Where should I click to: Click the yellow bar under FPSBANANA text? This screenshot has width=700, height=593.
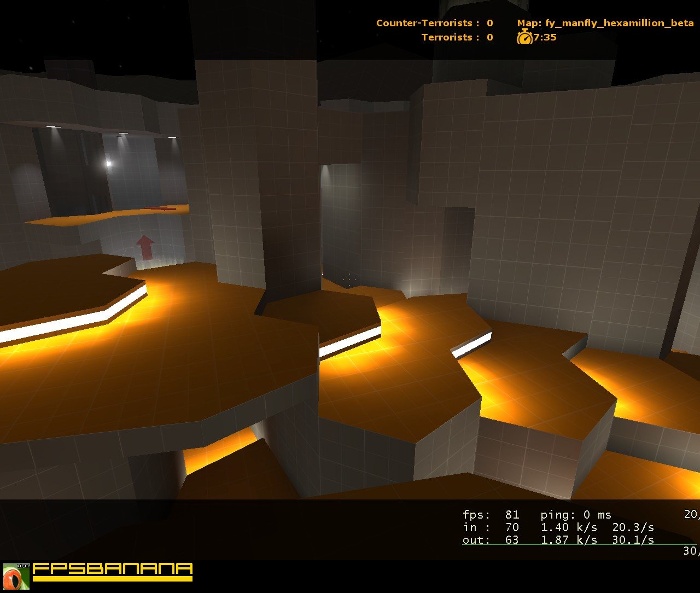[113, 578]
